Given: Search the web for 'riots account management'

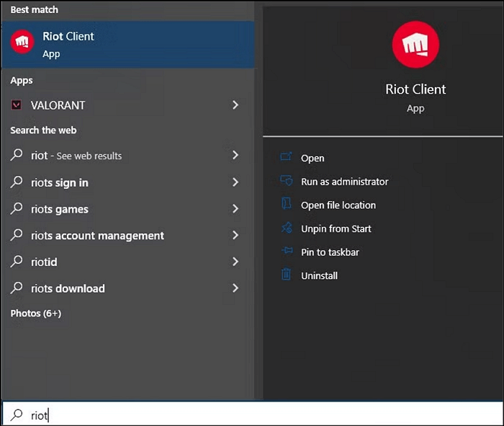Looking at the screenshot, I should [128, 235].
